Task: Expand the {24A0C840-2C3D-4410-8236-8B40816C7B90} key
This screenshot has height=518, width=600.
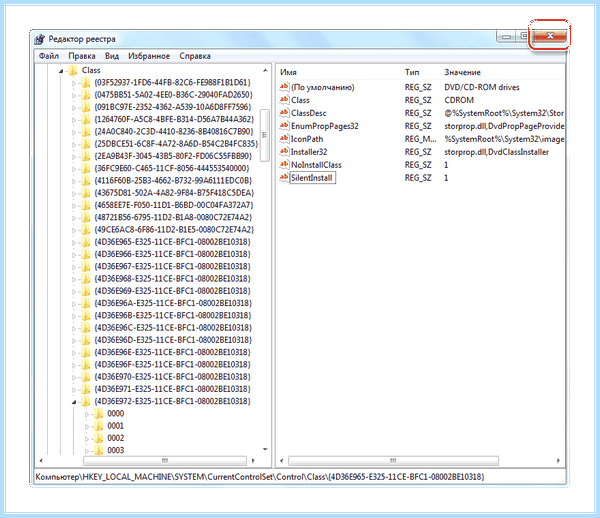Action: pos(74,132)
